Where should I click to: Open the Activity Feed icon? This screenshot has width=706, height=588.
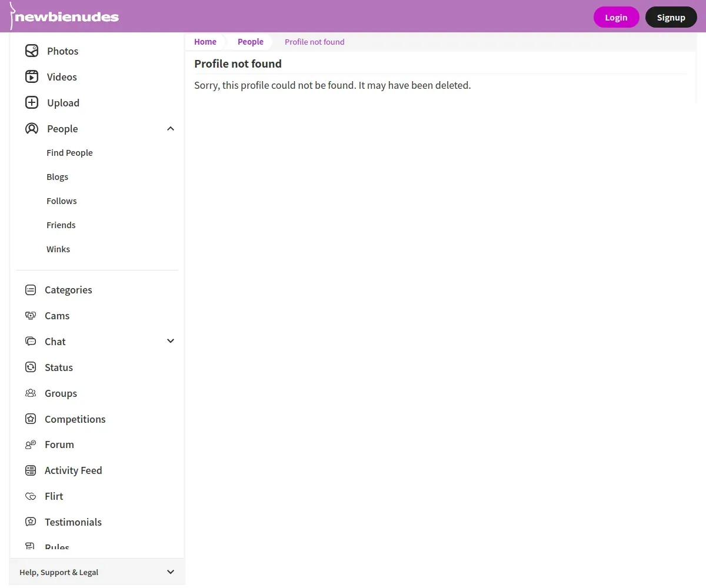click(x=31, y=470)
